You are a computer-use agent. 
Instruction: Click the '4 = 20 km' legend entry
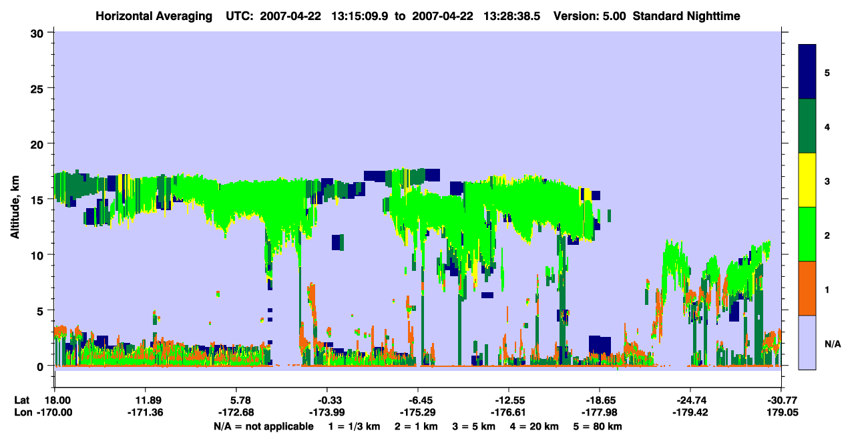point(533,426)
